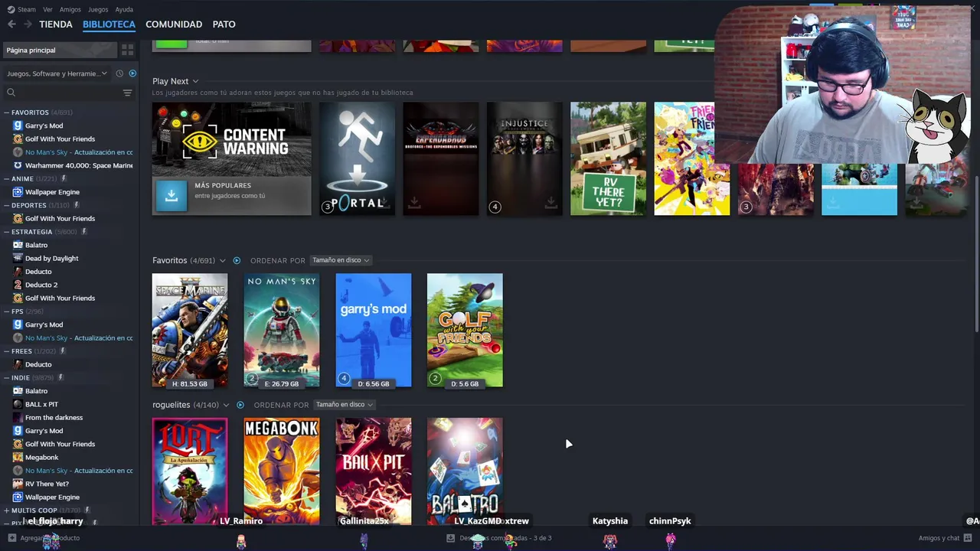The height and width of the screenshot is (551, 980).
Task: Open Favoritos Tamaño en disco sort dropdown
Action: (x=341, y=260)
